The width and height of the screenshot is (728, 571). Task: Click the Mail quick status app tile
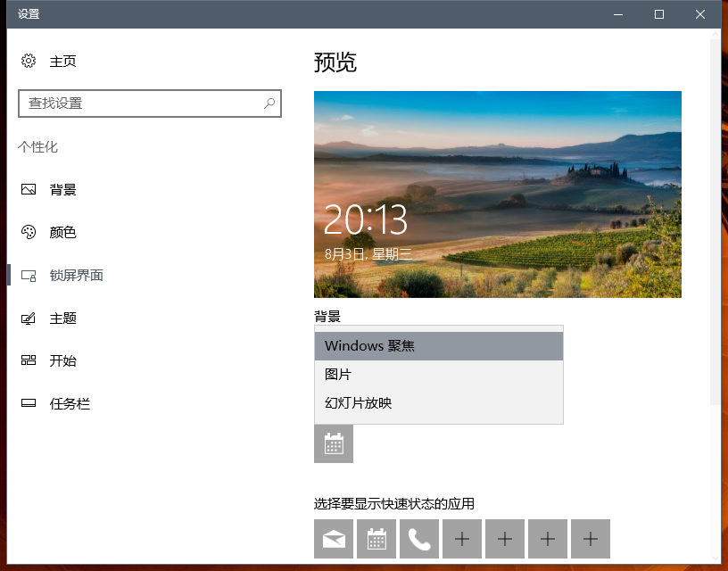334,539
